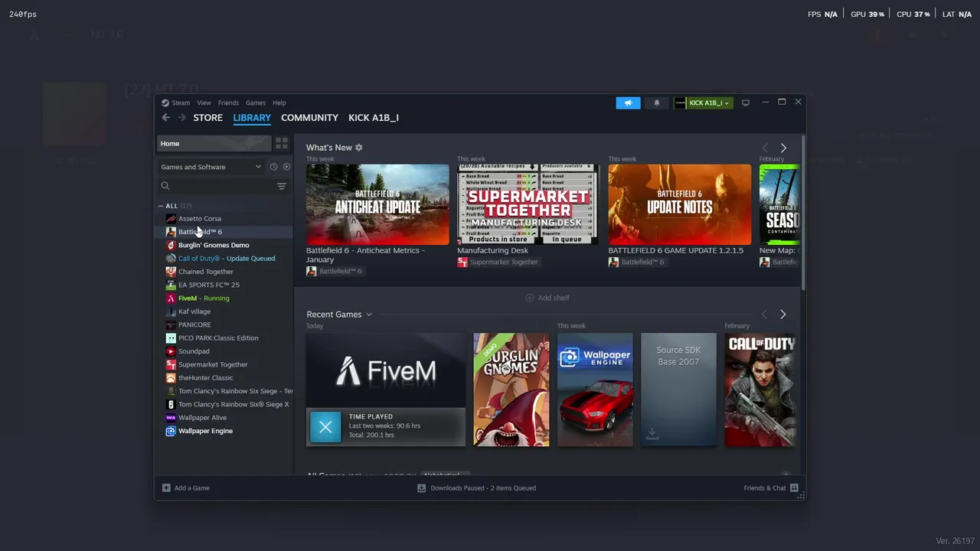This screenshot has width=980, height=551.
Task: Open KICK A1B_I account dropdown
Action: [703, 103]
